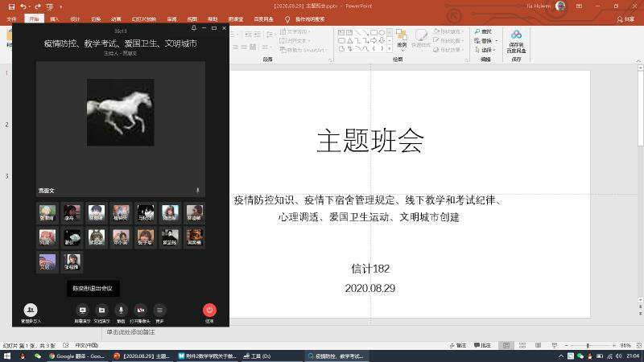Click the notification bell in meeting window

(193, 28)
